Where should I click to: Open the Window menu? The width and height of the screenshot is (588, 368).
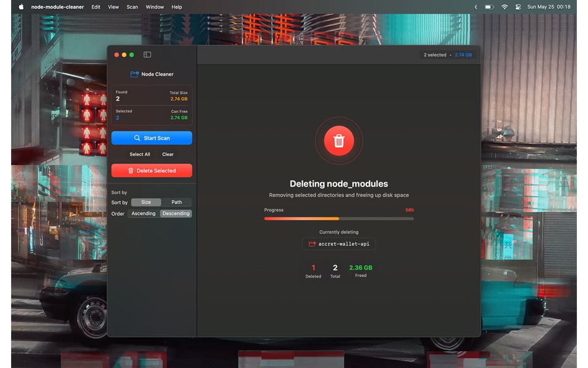155,7
